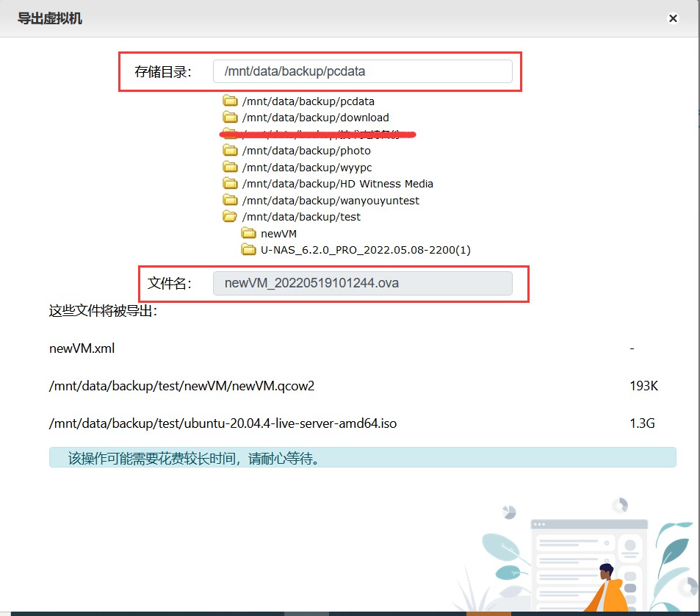Click the folder icon beside /mnt/data/backup/wyypc
Image resolution: width=700 pixels, height=616 pixels.
(231, 168)
